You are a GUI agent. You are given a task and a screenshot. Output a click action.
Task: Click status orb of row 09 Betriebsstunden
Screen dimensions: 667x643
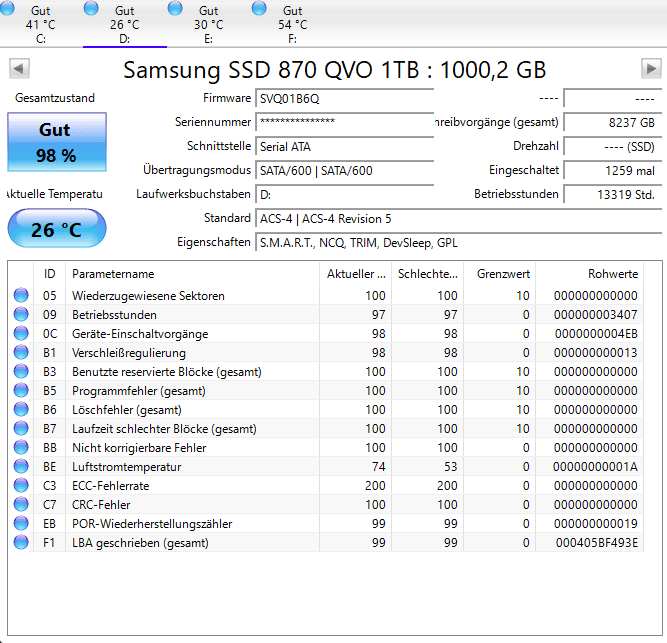pos(21,314)
